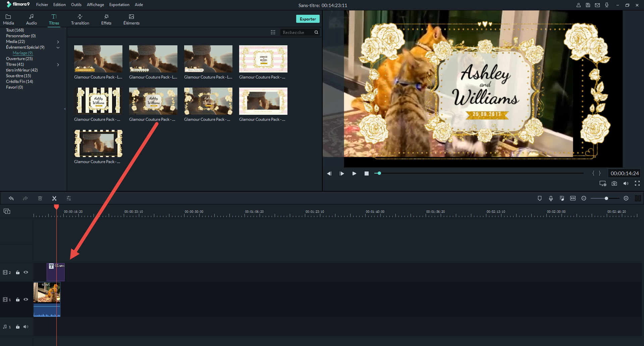Click the Exporter button

point(308,19)
